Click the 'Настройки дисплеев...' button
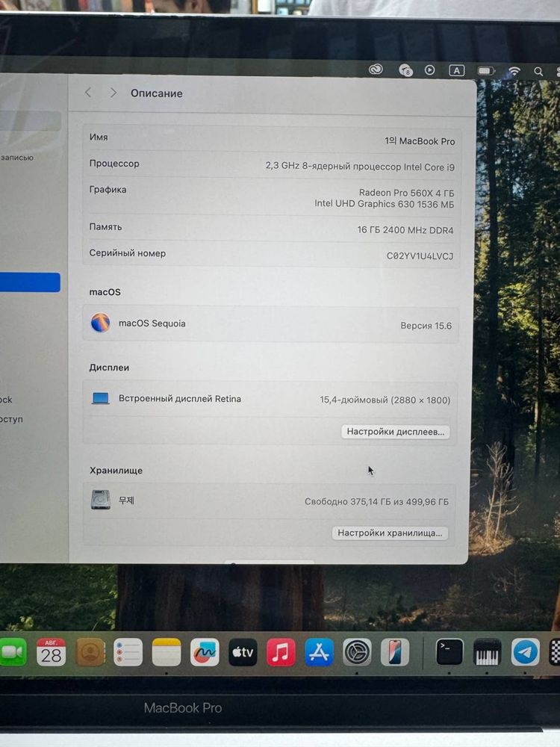560x747 pixels. [x=395, y=432]
